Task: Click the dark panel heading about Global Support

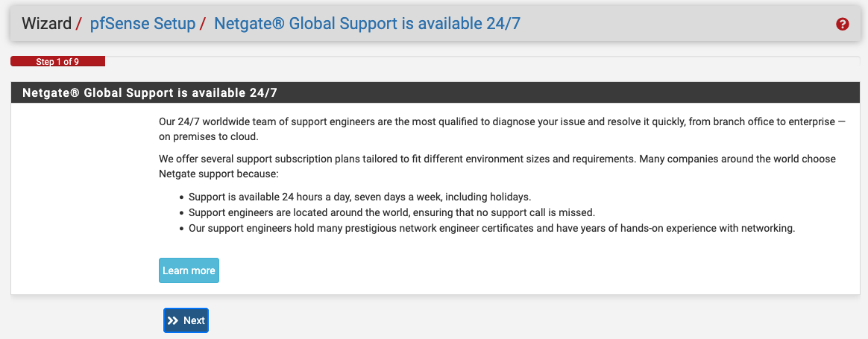Action: (x=435, y=92)
